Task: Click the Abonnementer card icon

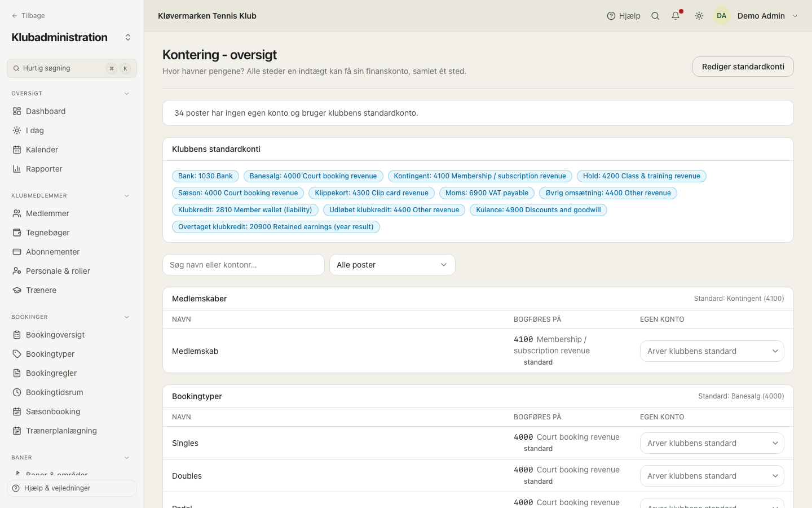Action: click(x=17, y=252)
